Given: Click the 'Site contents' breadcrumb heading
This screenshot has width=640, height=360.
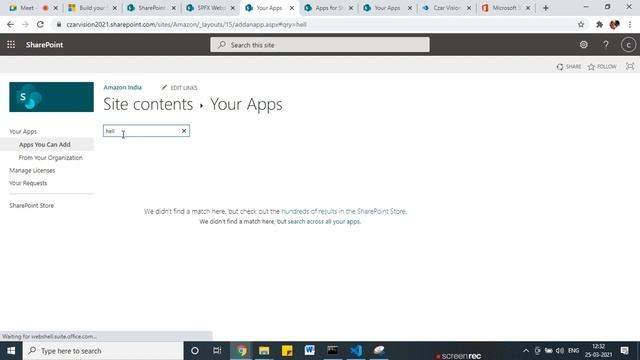Looking at the screenshot, I should point(148,104).
